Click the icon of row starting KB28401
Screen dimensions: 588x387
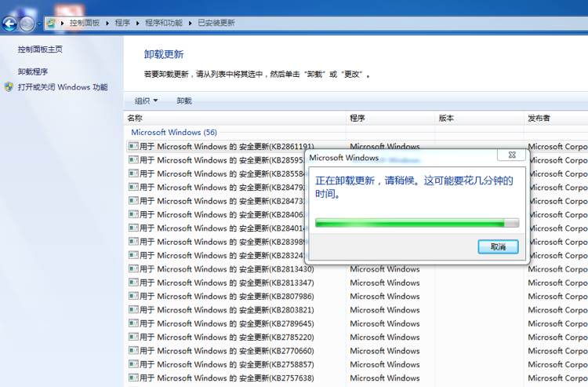pyautogui.click(x=133, y=228)
